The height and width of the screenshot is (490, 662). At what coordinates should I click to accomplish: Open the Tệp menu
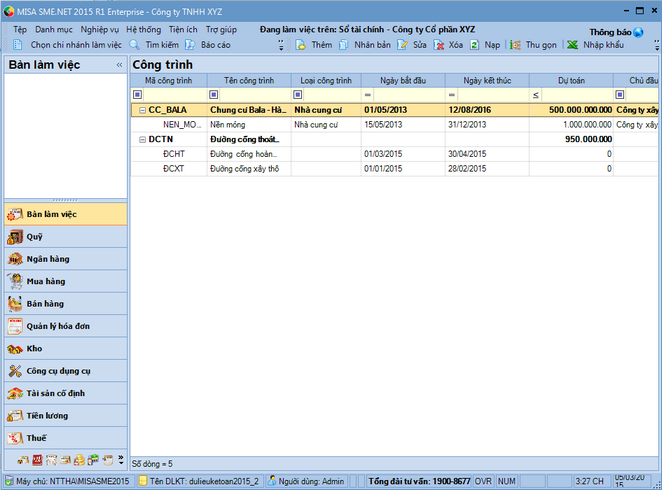point(20,30)
